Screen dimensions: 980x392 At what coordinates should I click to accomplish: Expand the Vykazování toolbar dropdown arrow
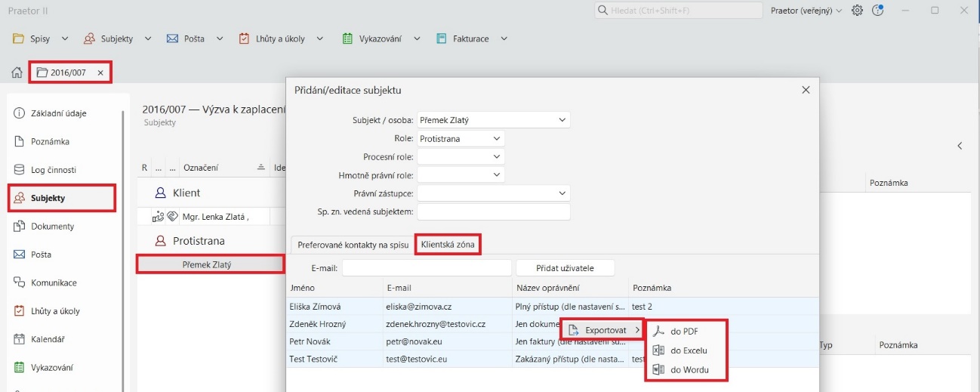416,39
